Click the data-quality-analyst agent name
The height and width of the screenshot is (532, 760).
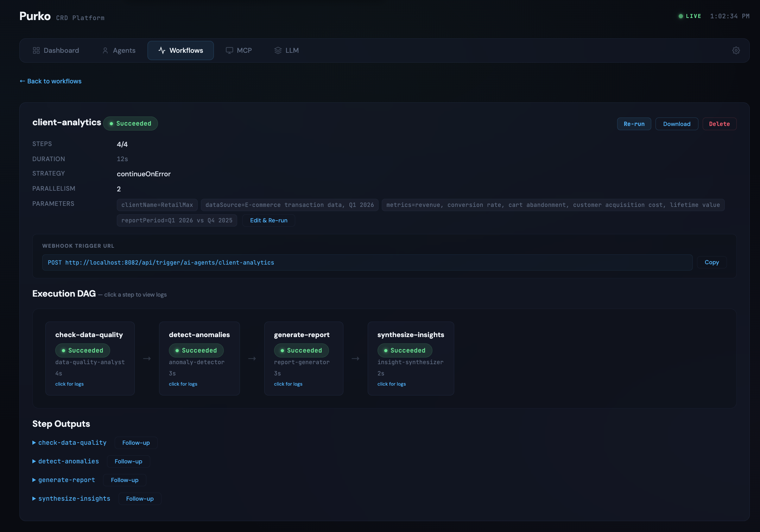coord(90,362)
